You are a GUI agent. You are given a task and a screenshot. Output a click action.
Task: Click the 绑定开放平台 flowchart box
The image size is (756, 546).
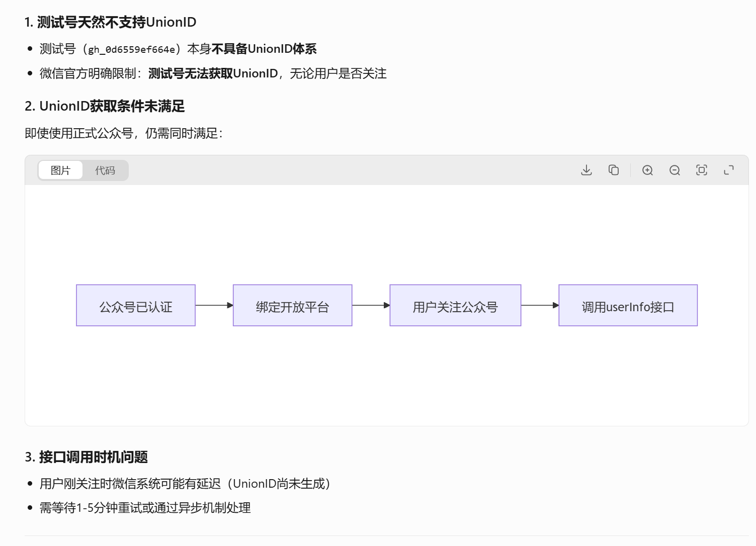[x=292, y=305]
